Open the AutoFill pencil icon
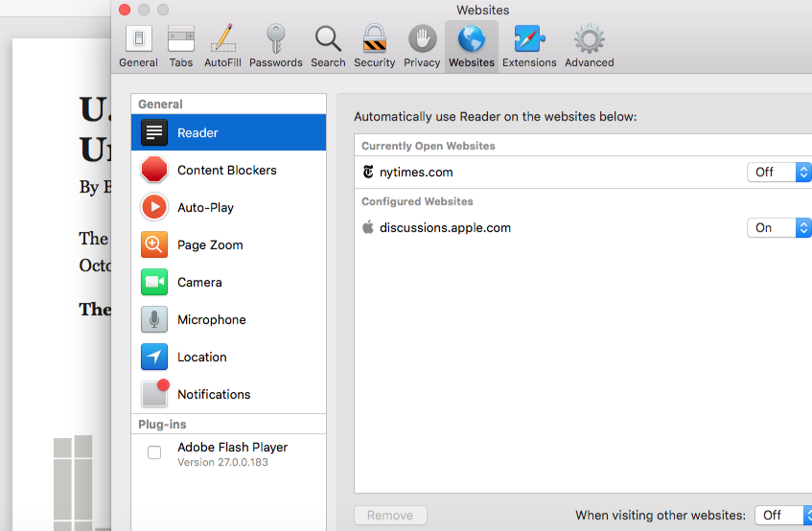This screenshot has height=531, width=812. point(222,38)
